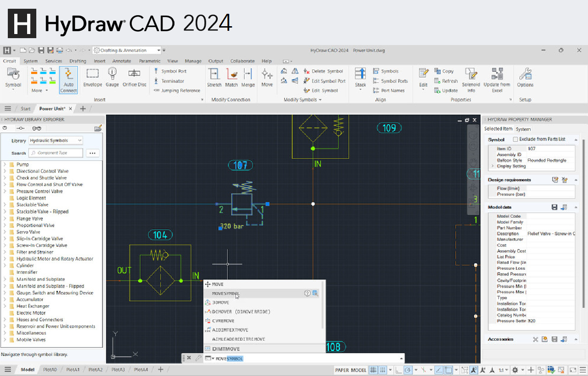Refresh the properties
This screenshot has width=588, height=376.
(446, 81)
